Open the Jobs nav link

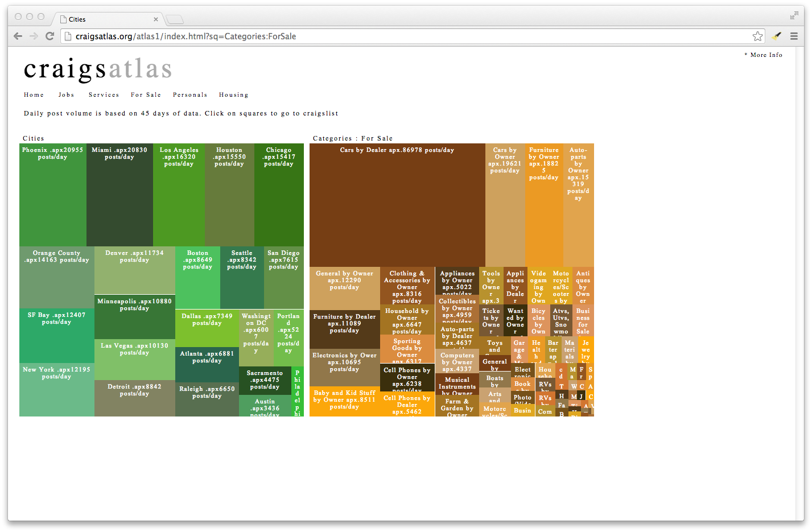pos(66,95)
